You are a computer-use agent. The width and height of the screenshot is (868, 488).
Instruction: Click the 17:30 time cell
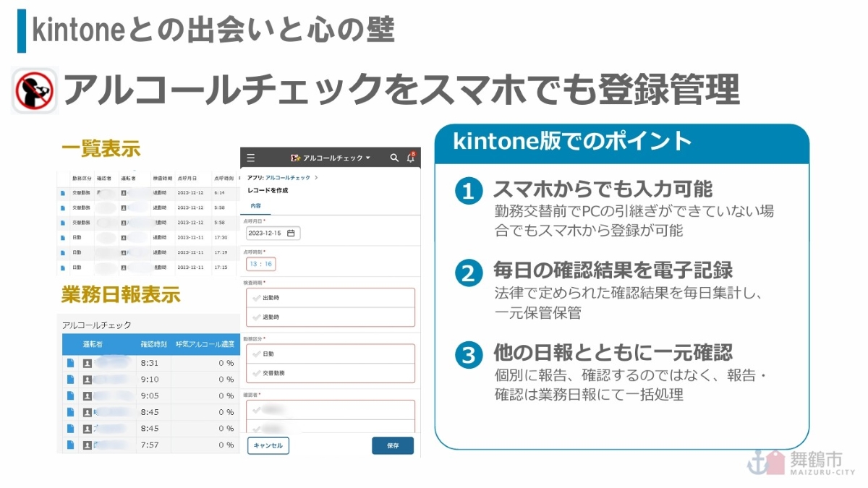pos(221,237)
